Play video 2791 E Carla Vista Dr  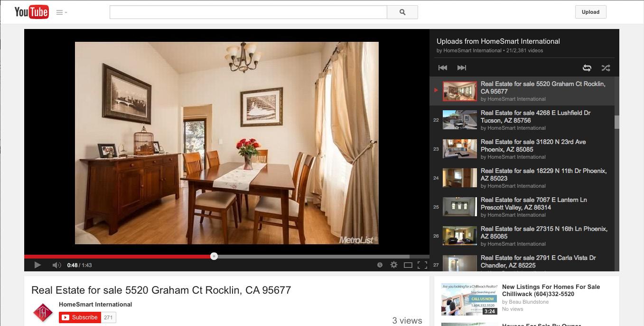522,262
